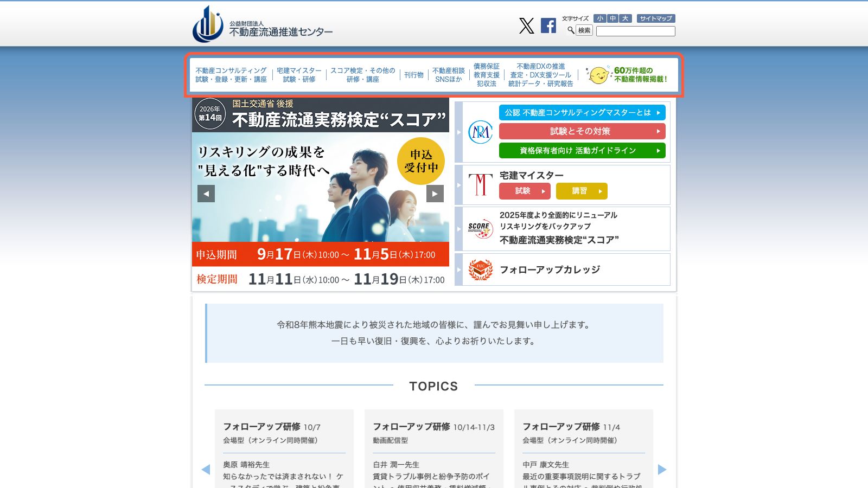Click the SCORE logo icon
The width and height of the screenshot is (868, 488).
click(x=480, y=228)
